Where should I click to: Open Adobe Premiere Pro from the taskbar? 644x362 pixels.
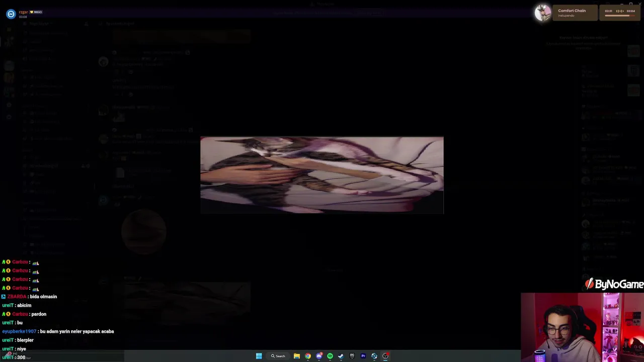pyautogui.click(x=363, y=356)
